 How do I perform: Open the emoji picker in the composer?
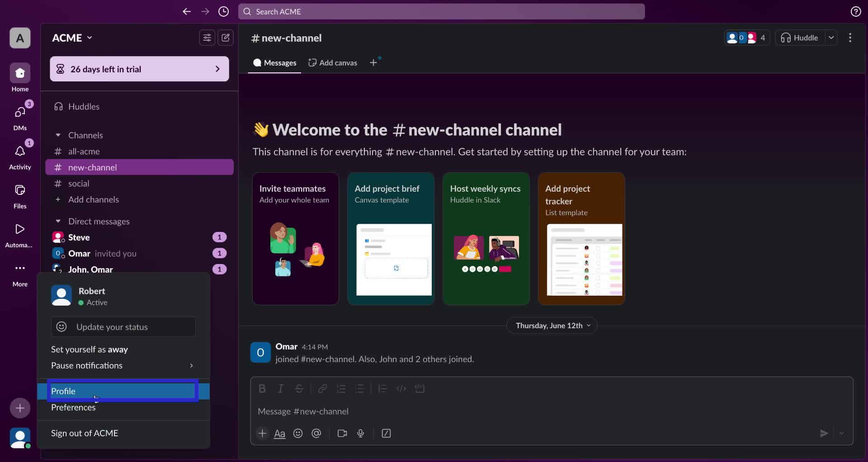[x=298, y=433]
